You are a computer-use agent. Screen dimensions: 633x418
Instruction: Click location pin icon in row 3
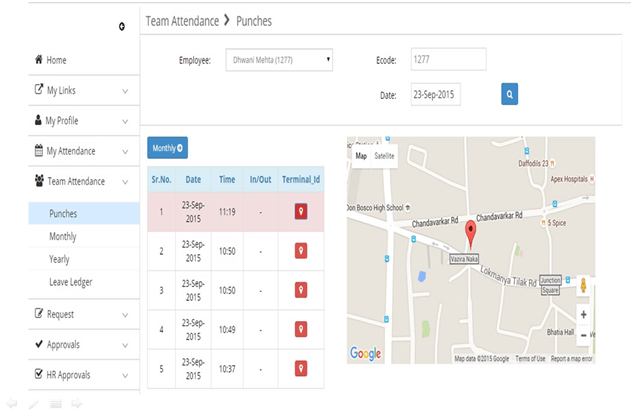click(x=301, y=290)
